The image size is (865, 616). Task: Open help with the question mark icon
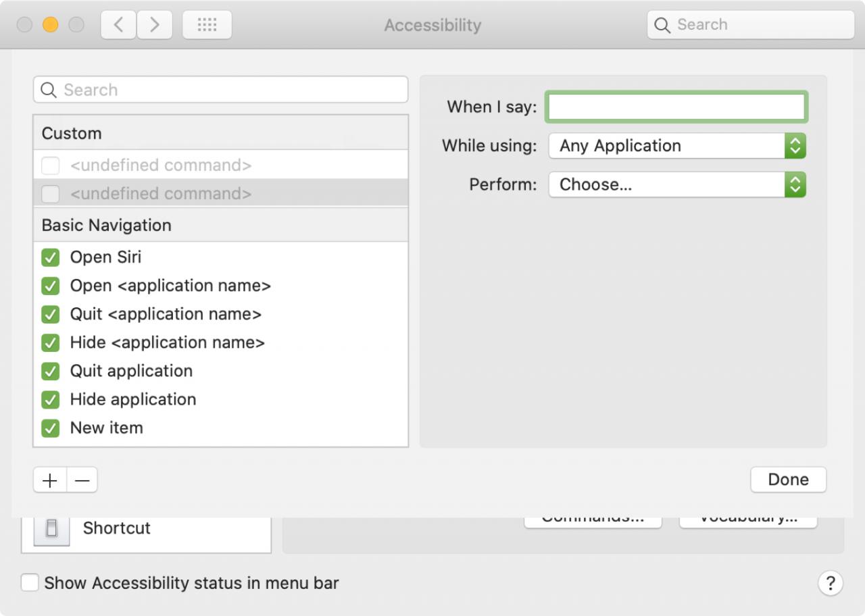pos(831,583)
